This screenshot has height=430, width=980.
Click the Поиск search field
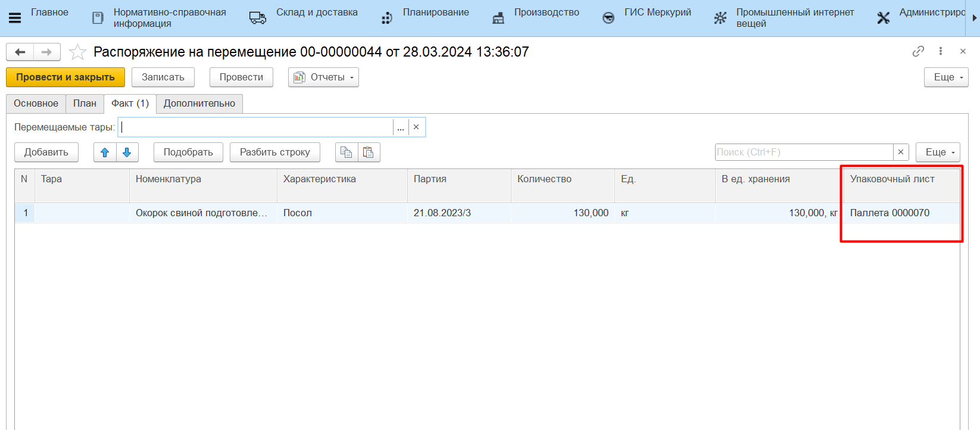[804, 152]
